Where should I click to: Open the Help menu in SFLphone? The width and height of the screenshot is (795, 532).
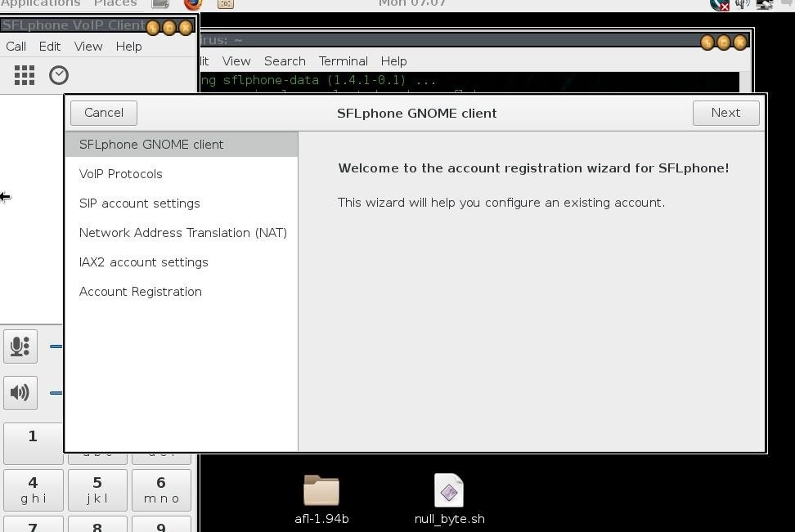[x=128, y=47]
